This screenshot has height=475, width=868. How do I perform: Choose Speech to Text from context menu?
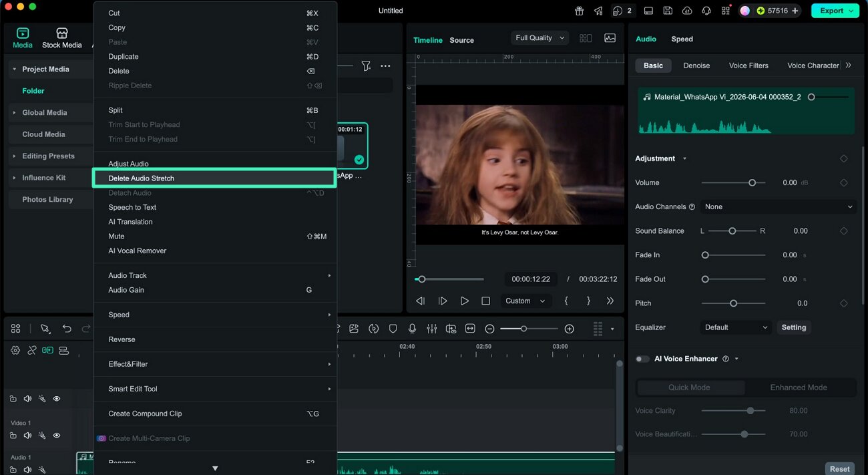[x=214, y=207]
